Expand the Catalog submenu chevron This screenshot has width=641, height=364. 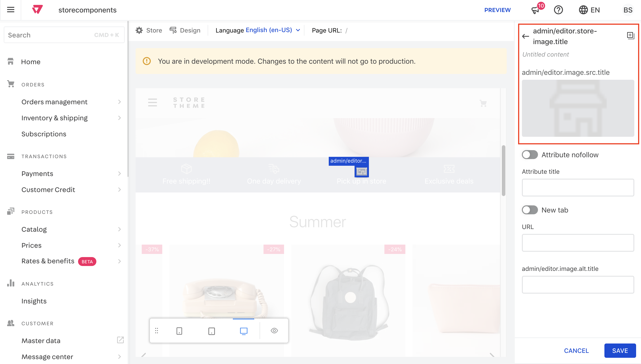(x=119, y=229)
